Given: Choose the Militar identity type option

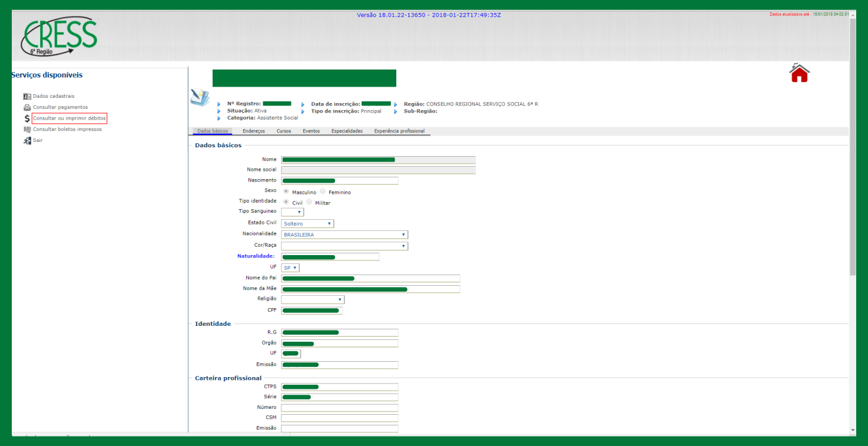Looking at the screenshot, I should click(309, 202).
